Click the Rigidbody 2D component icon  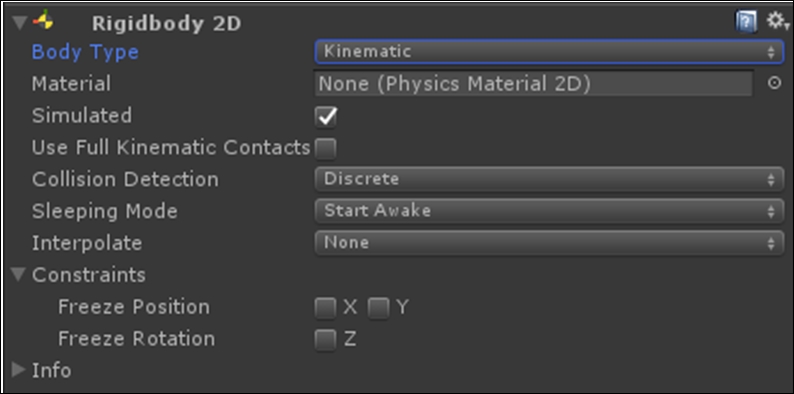tap(44, 22)
